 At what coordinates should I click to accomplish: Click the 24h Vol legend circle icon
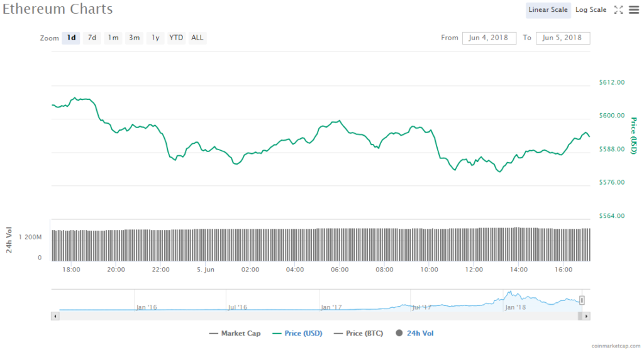click(x=399, y=333)
